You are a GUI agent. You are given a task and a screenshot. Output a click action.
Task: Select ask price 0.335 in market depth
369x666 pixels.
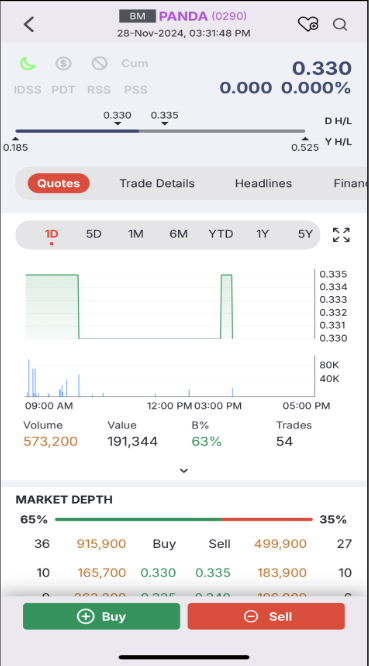click(x=213, y=573)
